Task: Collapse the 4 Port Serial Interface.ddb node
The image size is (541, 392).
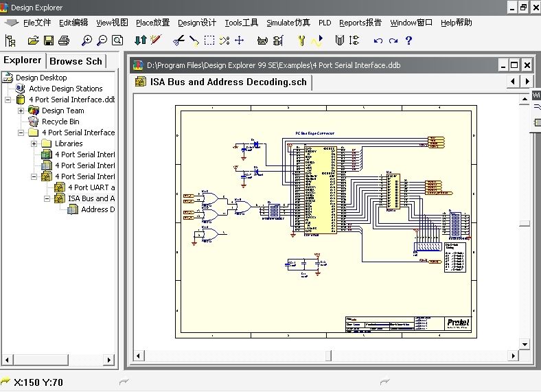Action: coord(8,100)
